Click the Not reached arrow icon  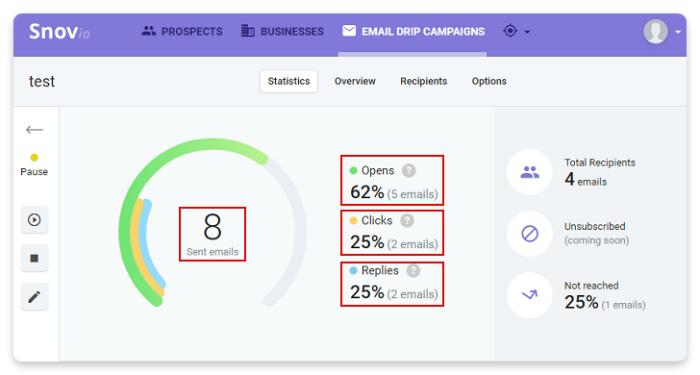point(530,295)
